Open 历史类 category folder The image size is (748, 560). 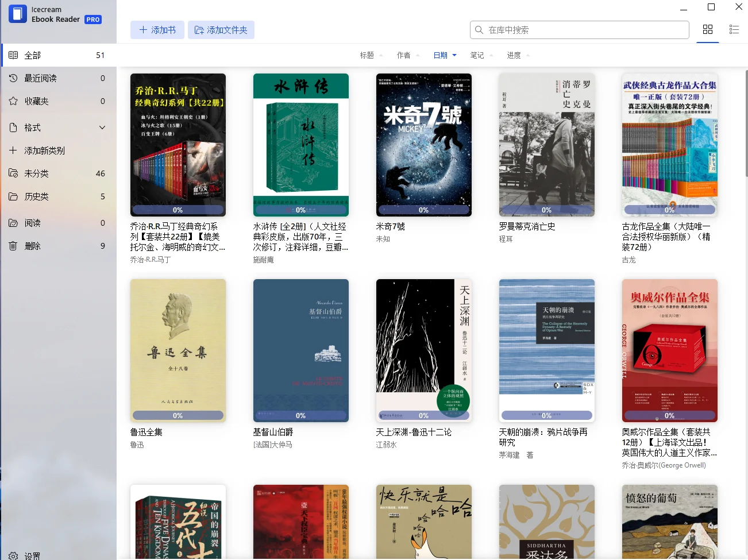58,196
